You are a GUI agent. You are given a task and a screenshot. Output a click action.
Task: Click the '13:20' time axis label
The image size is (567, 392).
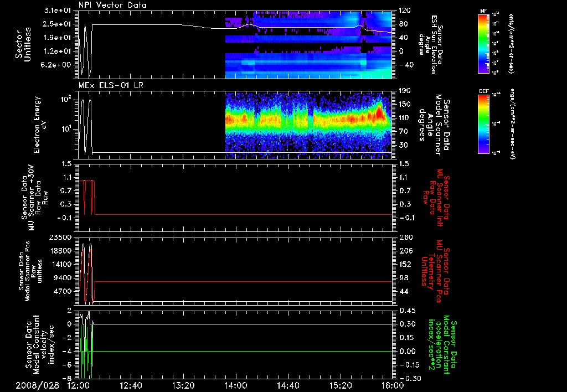tap(183, 385)
